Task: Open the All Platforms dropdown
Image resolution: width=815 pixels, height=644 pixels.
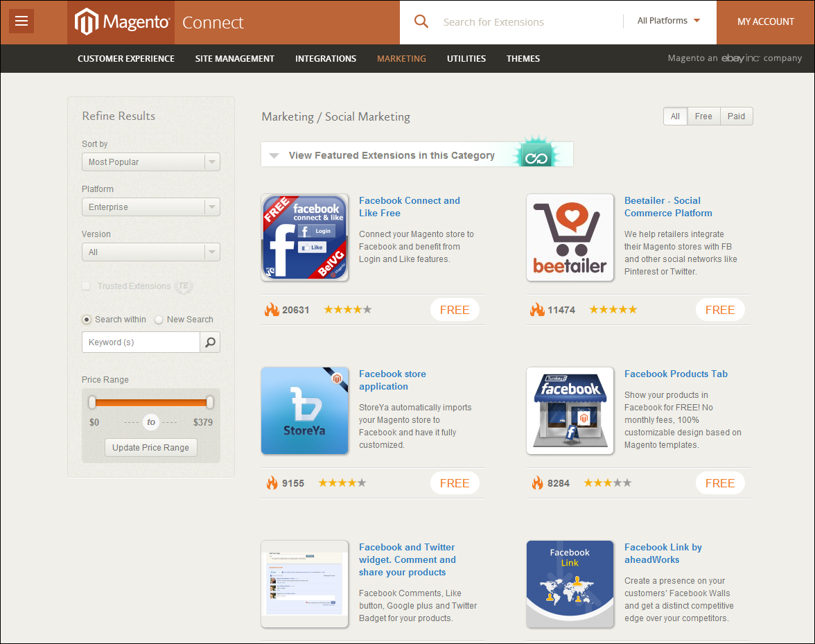Action: (x=668, y=21)
